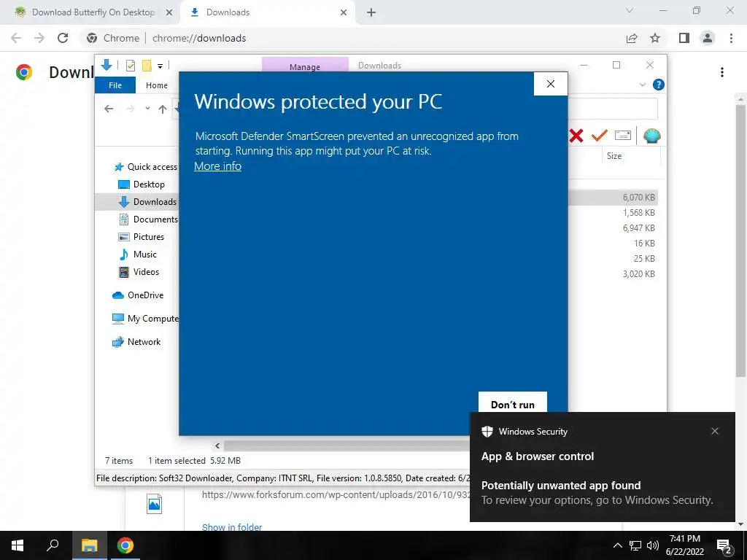This screenshot has width=747, height=560.
Task: Toggle Chrome side panel icon
Action: [684, 38]
